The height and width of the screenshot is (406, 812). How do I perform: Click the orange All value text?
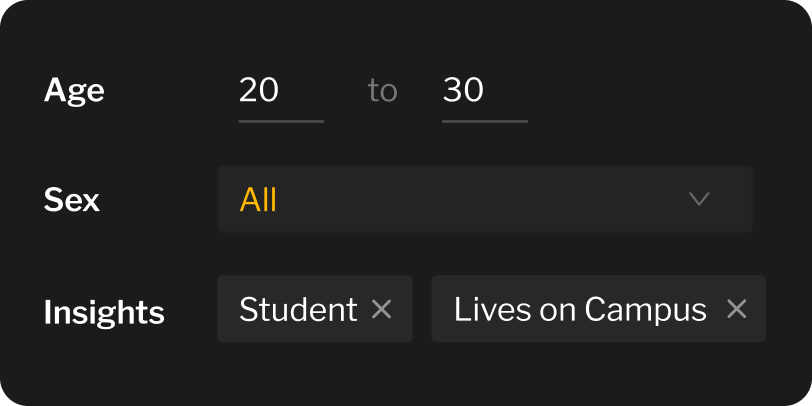pos(258,200)
